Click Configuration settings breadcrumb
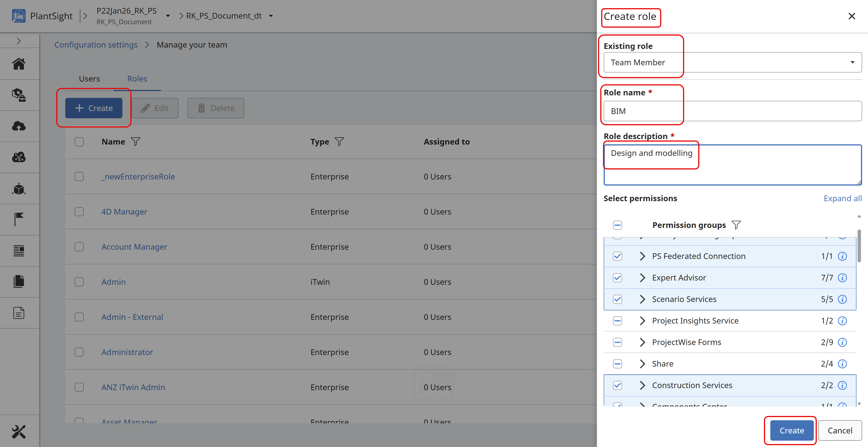The image size is (868, 447). (96, 45)
